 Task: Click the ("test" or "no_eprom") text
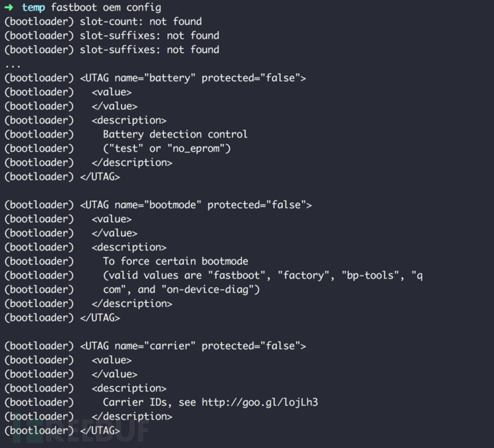166,148
